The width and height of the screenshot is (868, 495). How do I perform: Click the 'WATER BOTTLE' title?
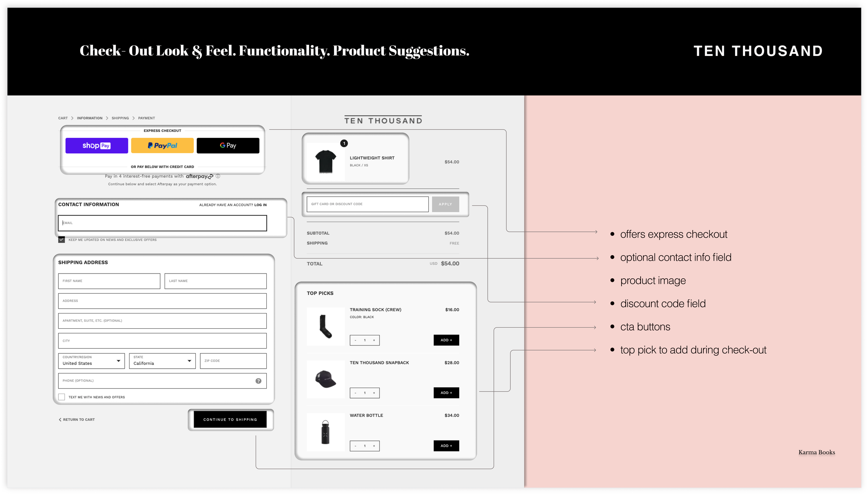tap(366, 415)
